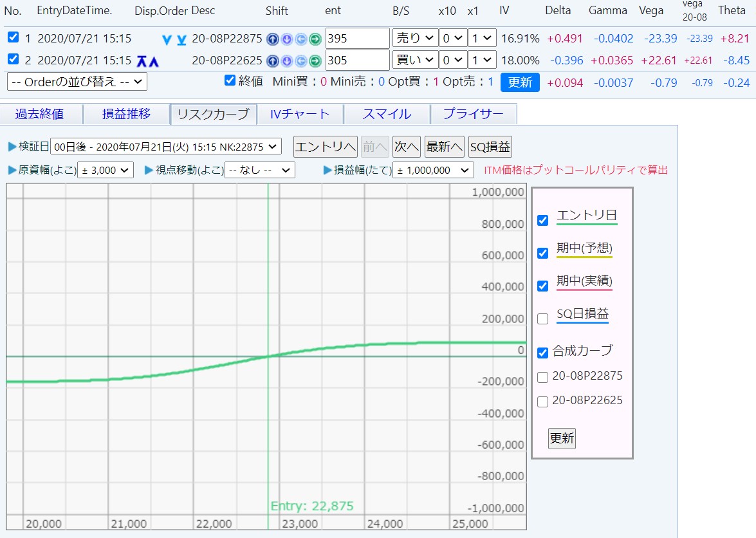The height and width of the screenshot is (538, 756).
Task: Enable SQ日損益 curve checkbox
Action: (543, 319)
